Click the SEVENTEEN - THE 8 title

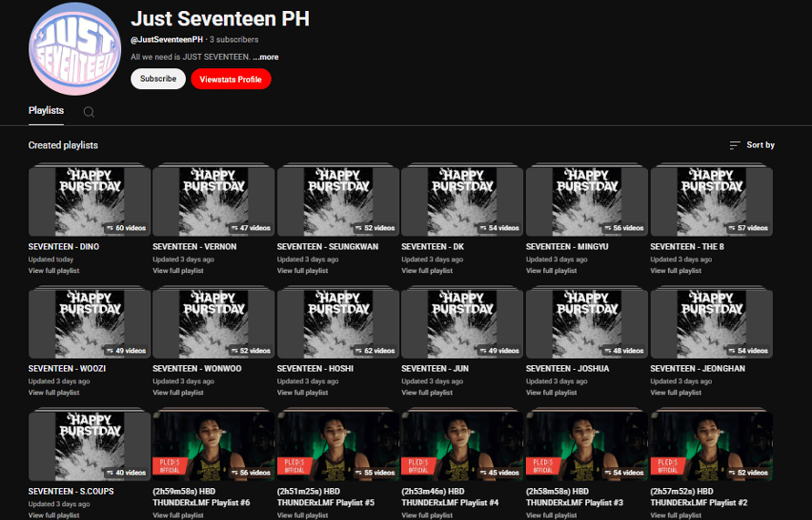click(x=687, y=247)
